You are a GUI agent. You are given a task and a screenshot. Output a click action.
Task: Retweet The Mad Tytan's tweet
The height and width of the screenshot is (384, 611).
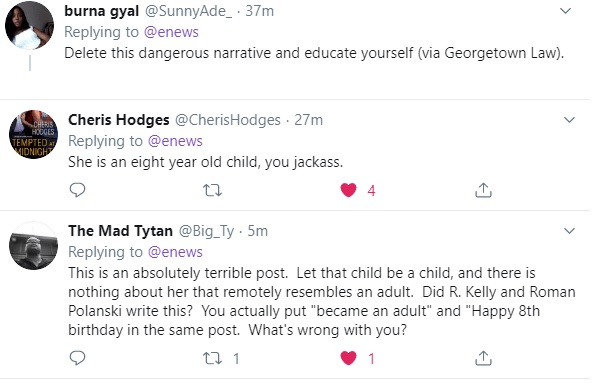coord(212,358)
